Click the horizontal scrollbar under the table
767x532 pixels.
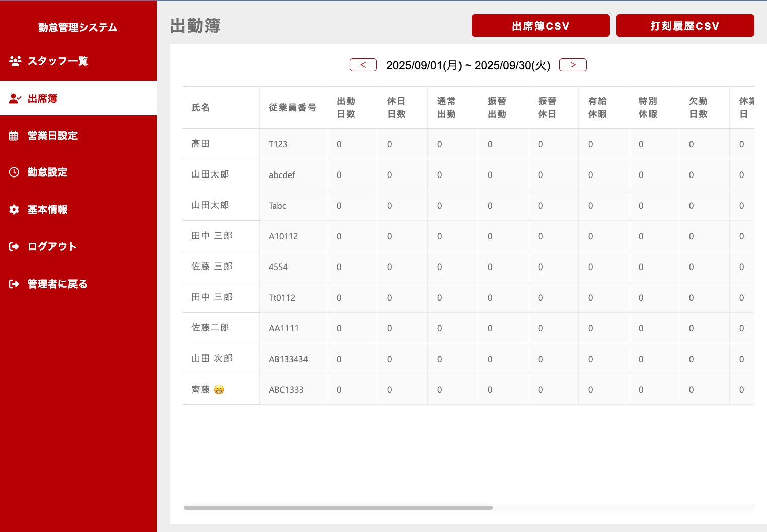pos(338,508)
